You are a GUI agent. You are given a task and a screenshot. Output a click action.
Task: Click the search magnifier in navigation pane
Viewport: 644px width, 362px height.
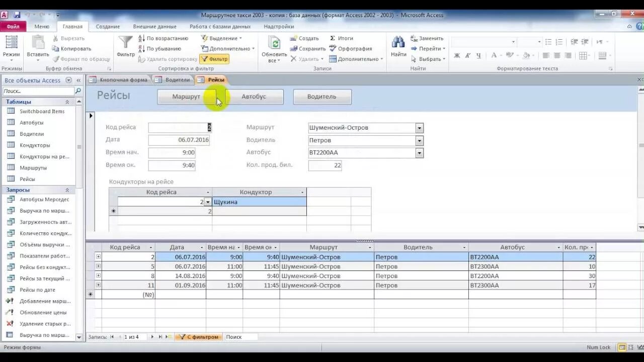pyautogui.click(x=78, y=91)
